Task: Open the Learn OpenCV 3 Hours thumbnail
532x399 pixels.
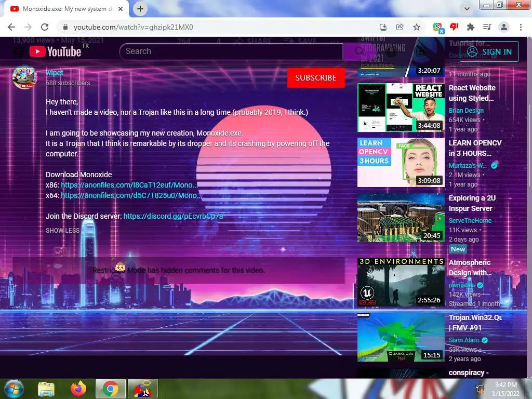Action: [x=401, y=162]
